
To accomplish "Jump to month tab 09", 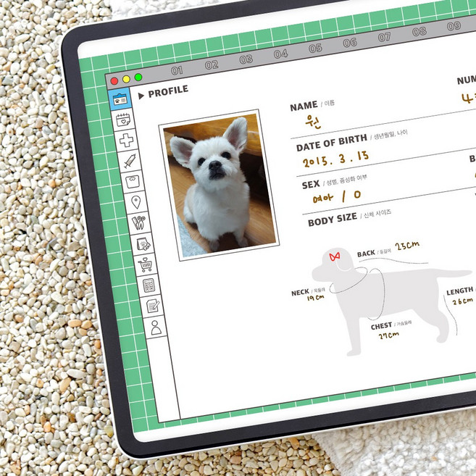I will click(454, 26).
